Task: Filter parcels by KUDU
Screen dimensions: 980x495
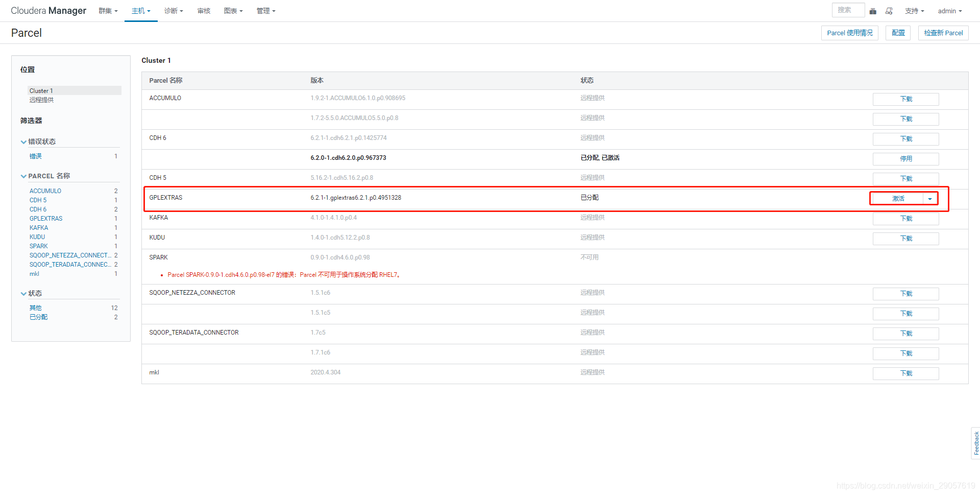Action: tap(37, 237)
